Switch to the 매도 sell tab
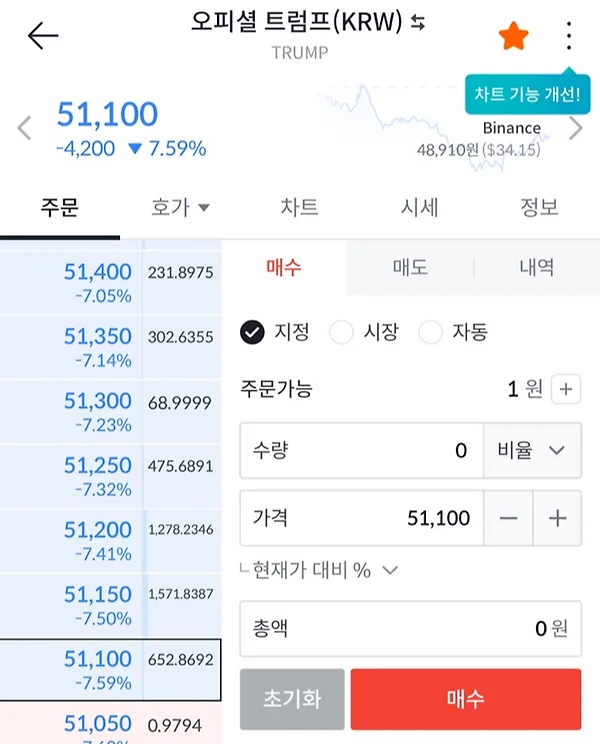The image size is (600, 744). click(x=410, y=267)
